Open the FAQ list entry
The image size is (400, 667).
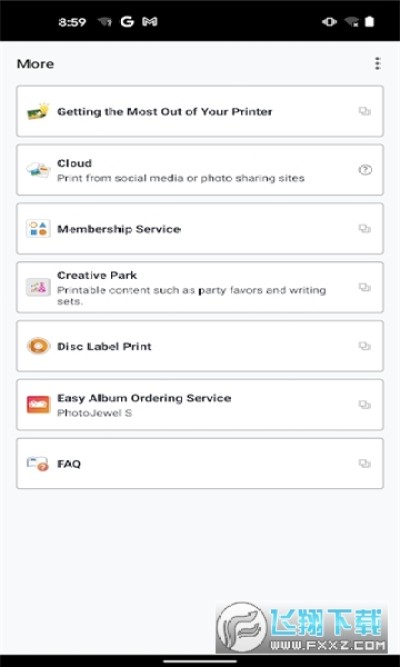coord(200,463)
